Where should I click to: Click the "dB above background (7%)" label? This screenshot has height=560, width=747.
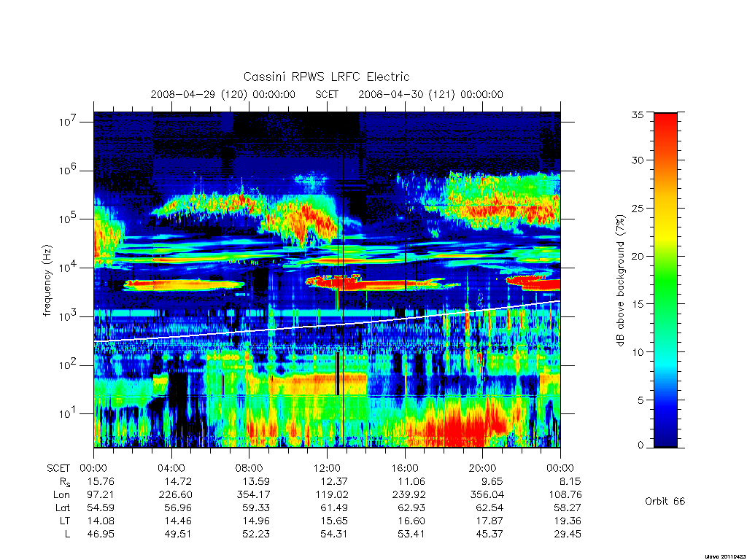pos(620,280)
